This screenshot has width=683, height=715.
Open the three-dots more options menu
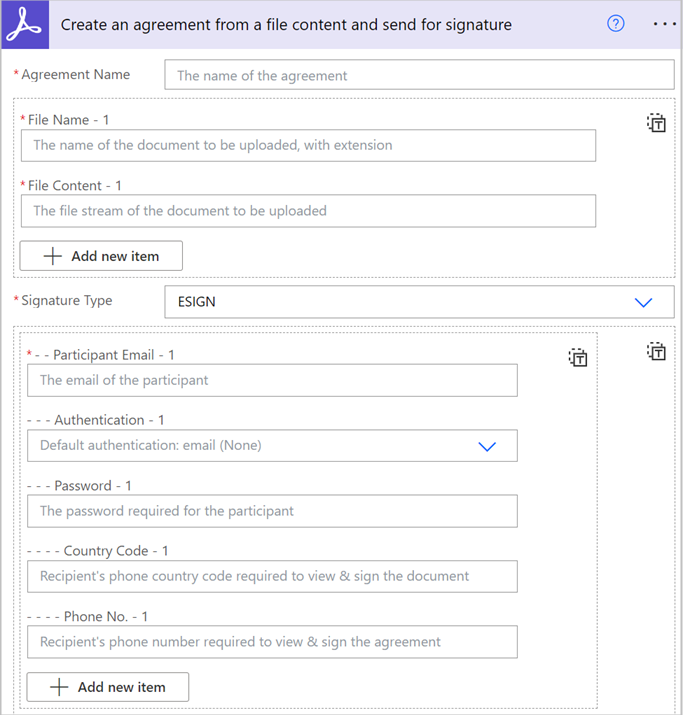[663, 24]
